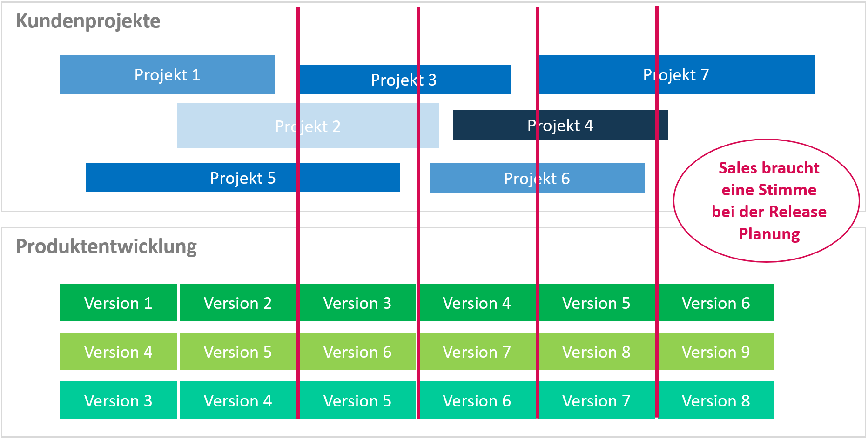This screenshot has height=439, width=868.
Task: Select Version 8 in the teal bottom row
Action: click(x=716, y=400)
